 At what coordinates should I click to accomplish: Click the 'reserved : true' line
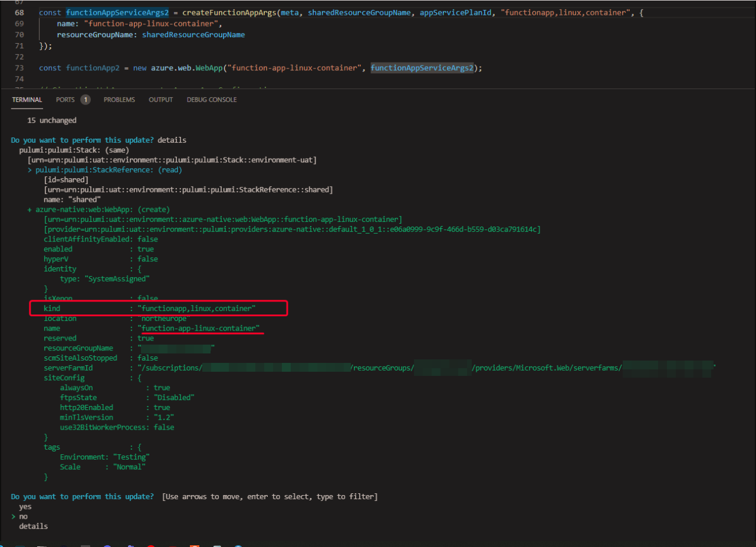point(98,338)
